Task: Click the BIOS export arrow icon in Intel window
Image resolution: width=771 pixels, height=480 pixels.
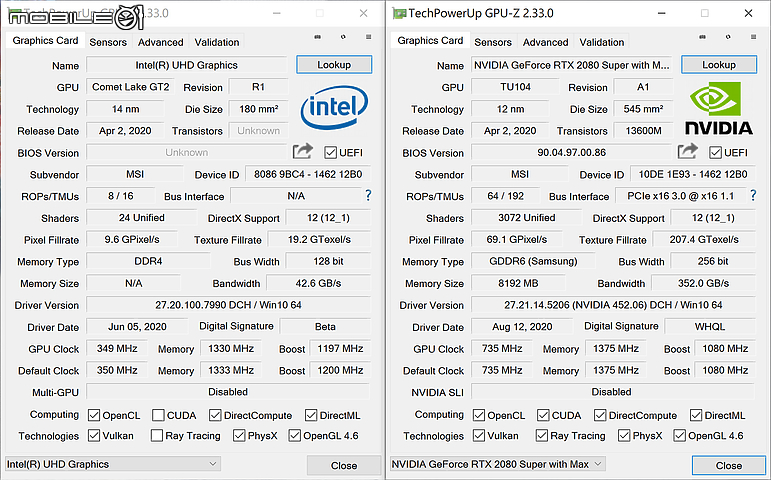Action: coord(303,151)
